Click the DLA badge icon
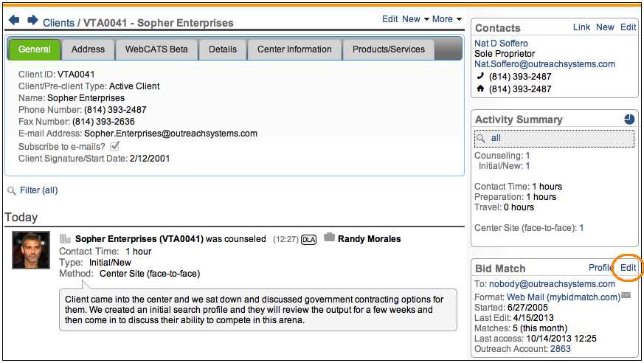This screenshot has height=363, width=644. coord(309,239)
